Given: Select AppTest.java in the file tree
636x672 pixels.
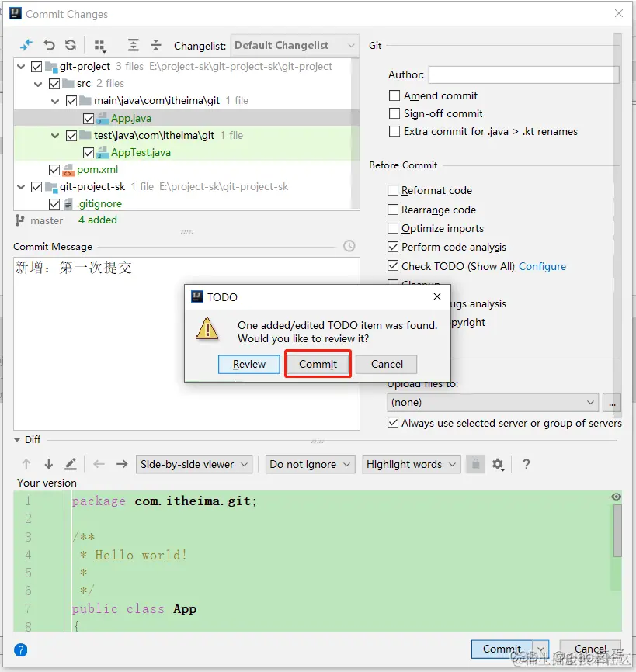Looking at the screenshot, I should (141, 153).
